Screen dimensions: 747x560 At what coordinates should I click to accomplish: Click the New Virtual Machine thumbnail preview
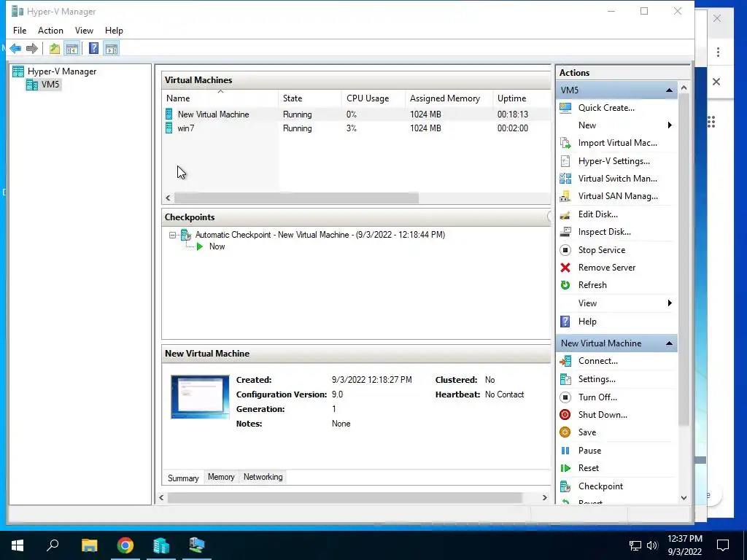200,397
